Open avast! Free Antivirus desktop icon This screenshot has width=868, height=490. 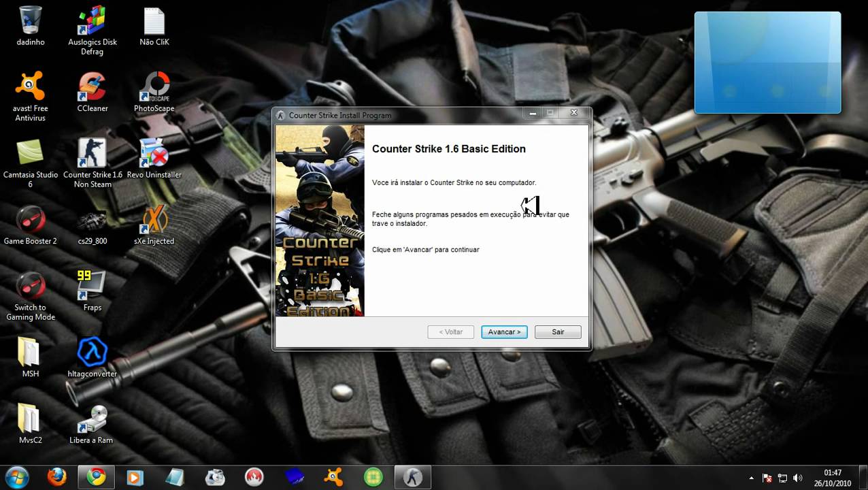click(31, 97)
